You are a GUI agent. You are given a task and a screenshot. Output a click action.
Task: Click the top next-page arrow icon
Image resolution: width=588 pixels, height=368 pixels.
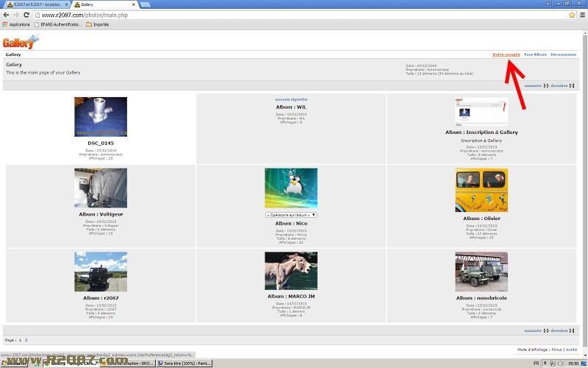(546, 85)
